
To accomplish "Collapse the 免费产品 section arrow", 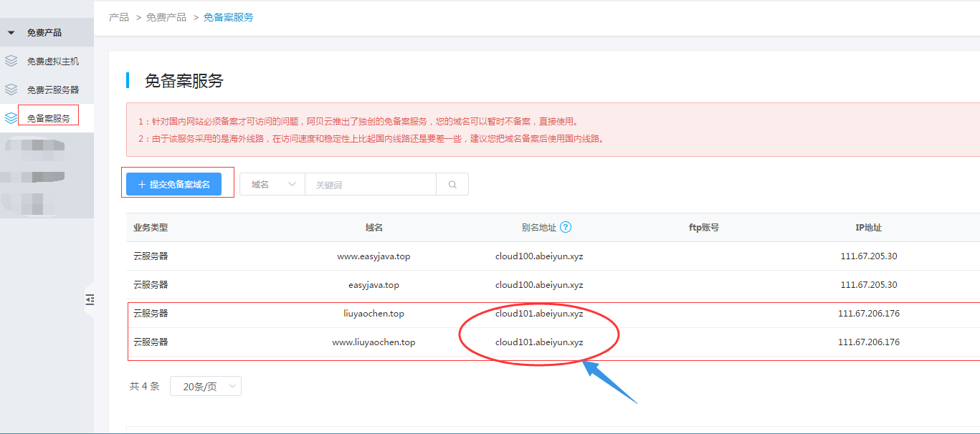I will point(11,33).
